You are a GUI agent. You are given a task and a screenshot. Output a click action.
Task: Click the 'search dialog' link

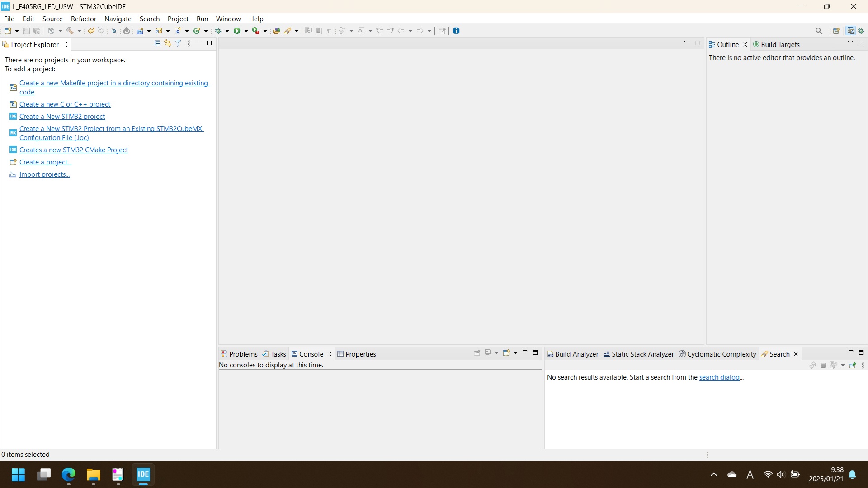pyautogui.click(x=719, y=377)
